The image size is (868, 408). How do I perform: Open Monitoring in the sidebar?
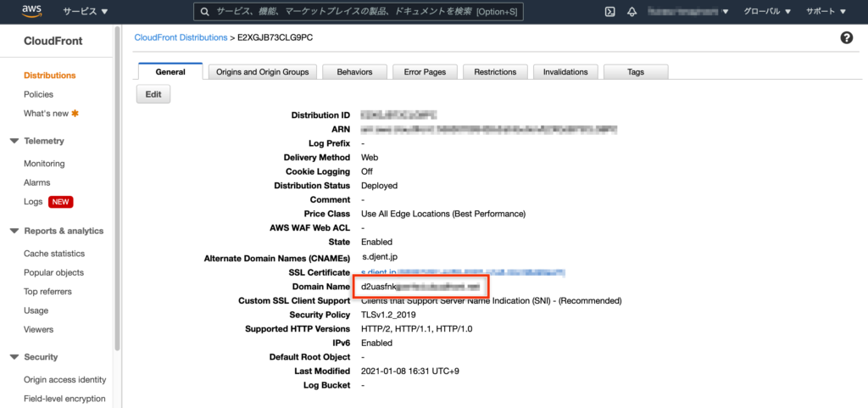coord(44,164)
